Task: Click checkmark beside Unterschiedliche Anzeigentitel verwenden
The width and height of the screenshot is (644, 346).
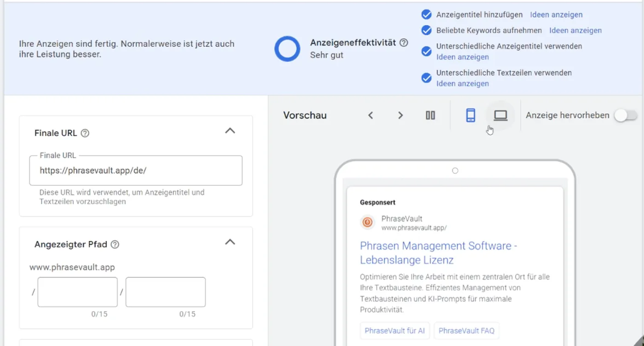Action: coord(426,51)
